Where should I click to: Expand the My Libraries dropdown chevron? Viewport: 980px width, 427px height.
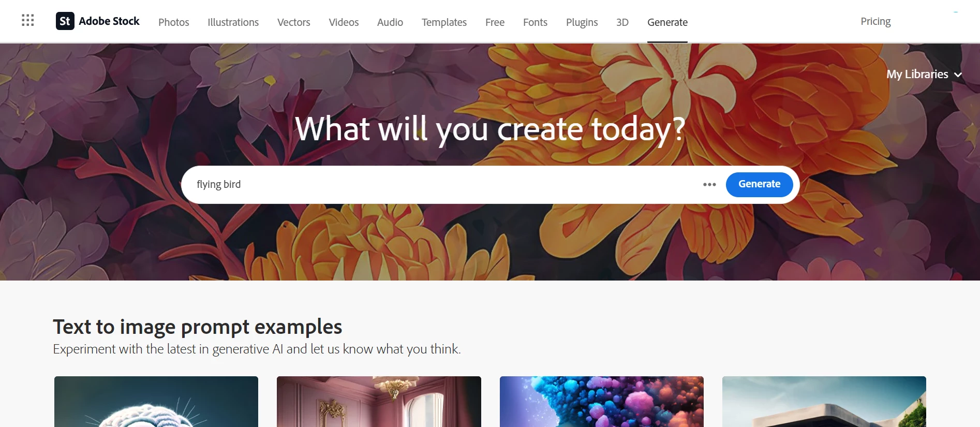click(x=958, y=75)
